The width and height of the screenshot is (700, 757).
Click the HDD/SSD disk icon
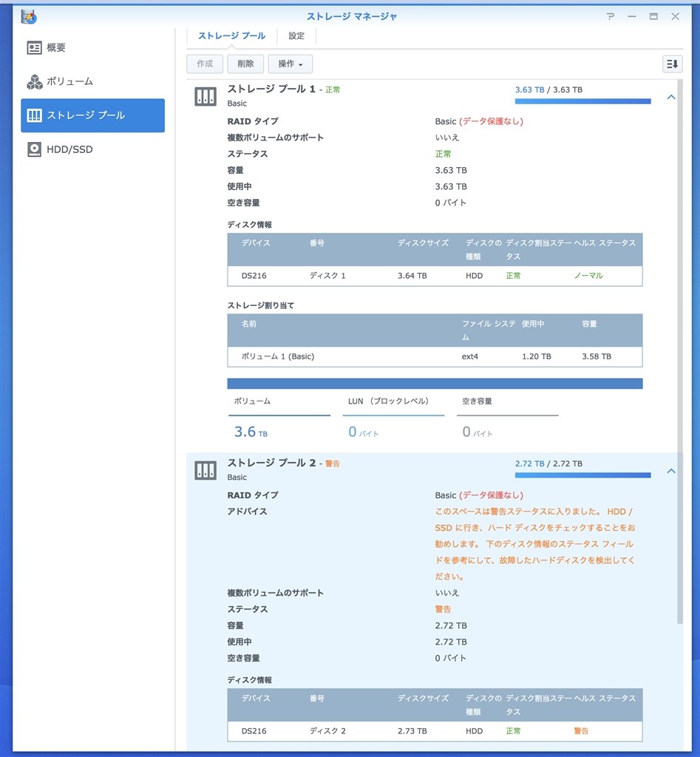34,149
